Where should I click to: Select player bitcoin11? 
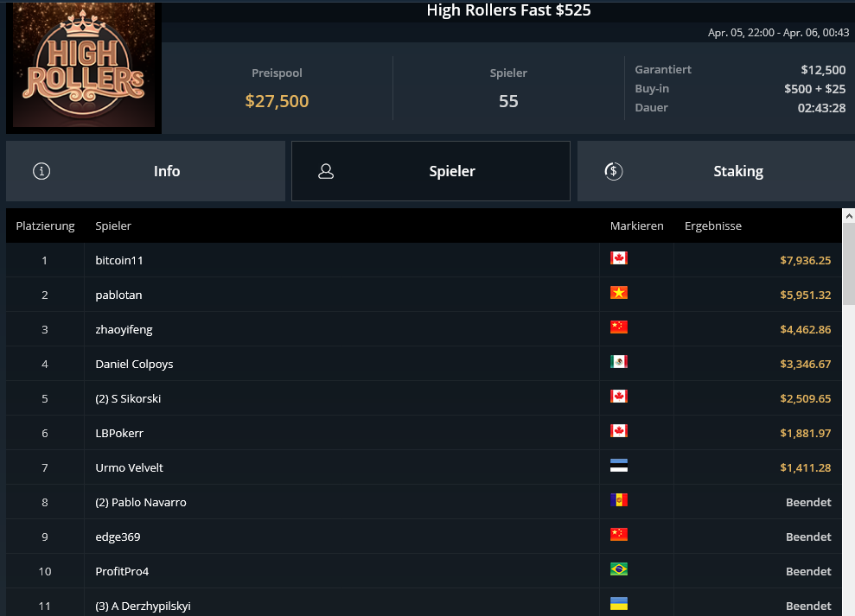[119, 261]
